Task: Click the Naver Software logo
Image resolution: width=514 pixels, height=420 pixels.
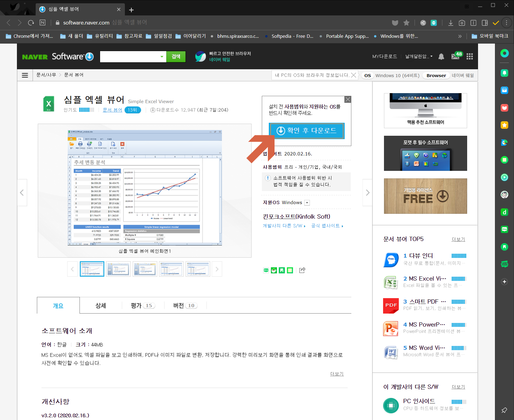Action: (58, 57)
